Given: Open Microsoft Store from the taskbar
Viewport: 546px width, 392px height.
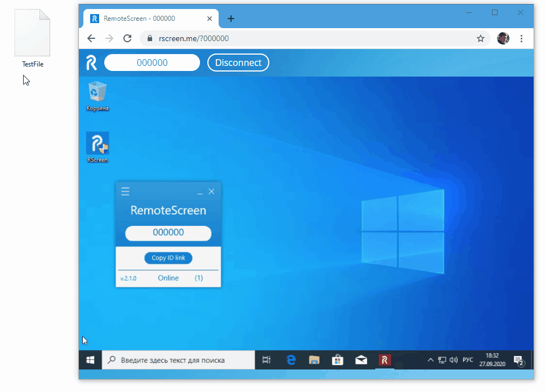Looking at the screenshot, I should (x=337, y=359).
